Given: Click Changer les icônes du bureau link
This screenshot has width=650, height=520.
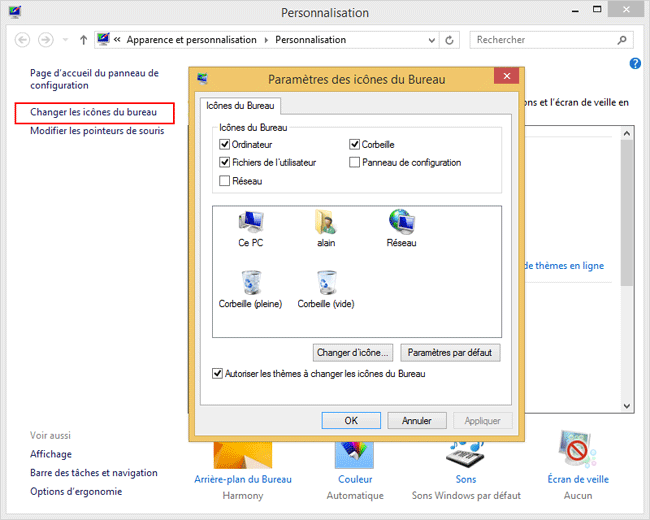Looking at the screenshot, I should pyautogui.click(x=93, y=112).
